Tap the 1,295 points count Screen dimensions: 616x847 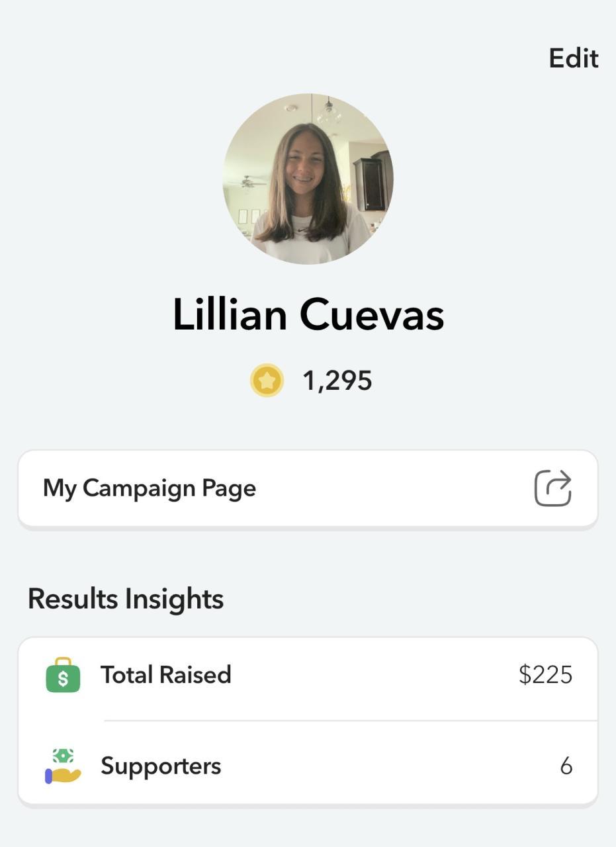coord(337,381)
